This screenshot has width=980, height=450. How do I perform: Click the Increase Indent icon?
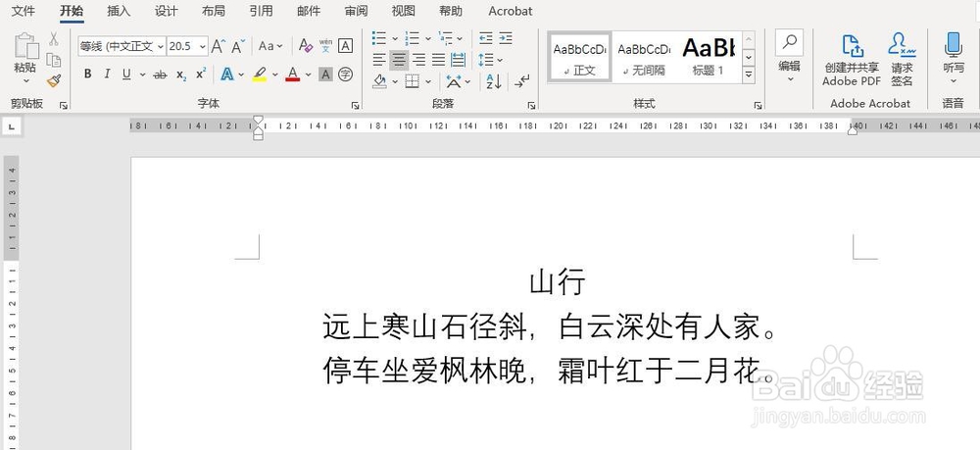[506, 39]
